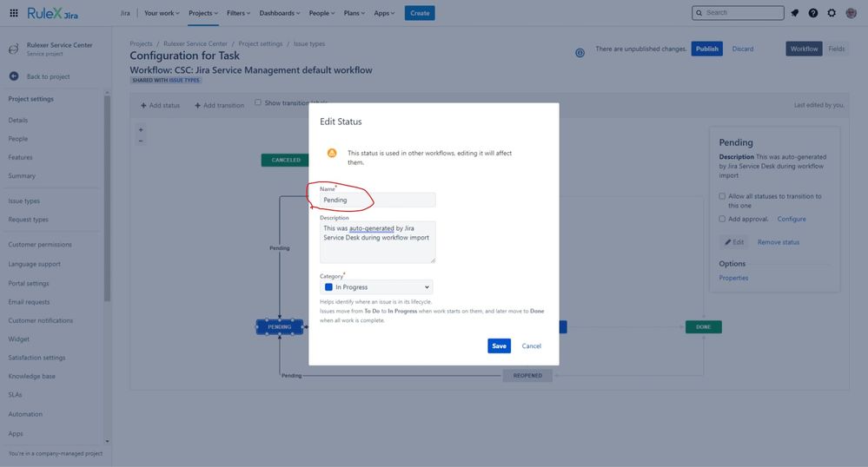Select Knowledge base in sidebar

(x=31, y=376)
